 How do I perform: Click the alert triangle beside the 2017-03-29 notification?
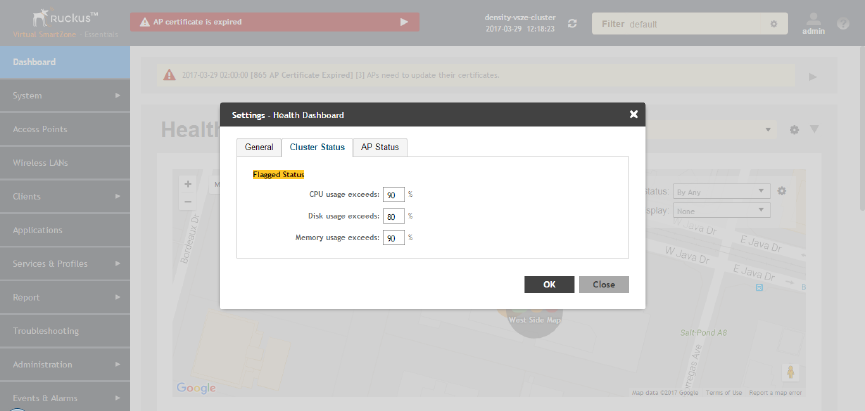point(169,75)
